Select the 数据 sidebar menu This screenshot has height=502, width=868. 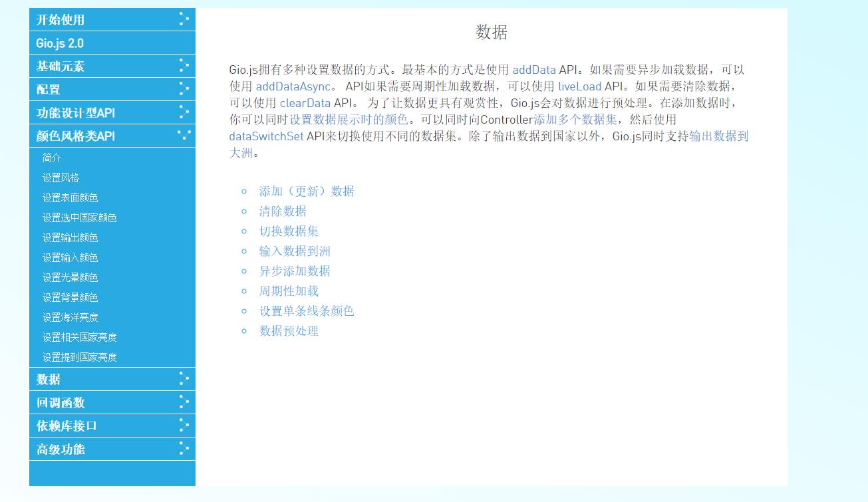[112, 379]
